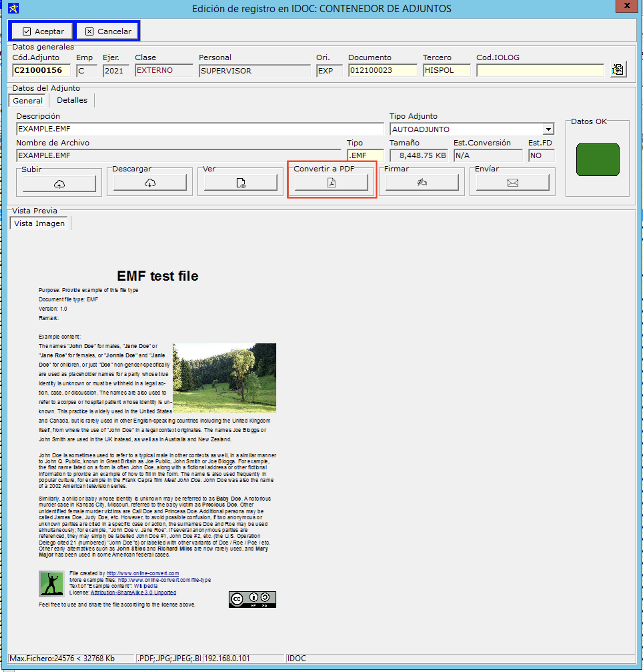Click the Convertir a PDF icon button
The width and height of the screenshot is (643, 672).
point(331,183)
